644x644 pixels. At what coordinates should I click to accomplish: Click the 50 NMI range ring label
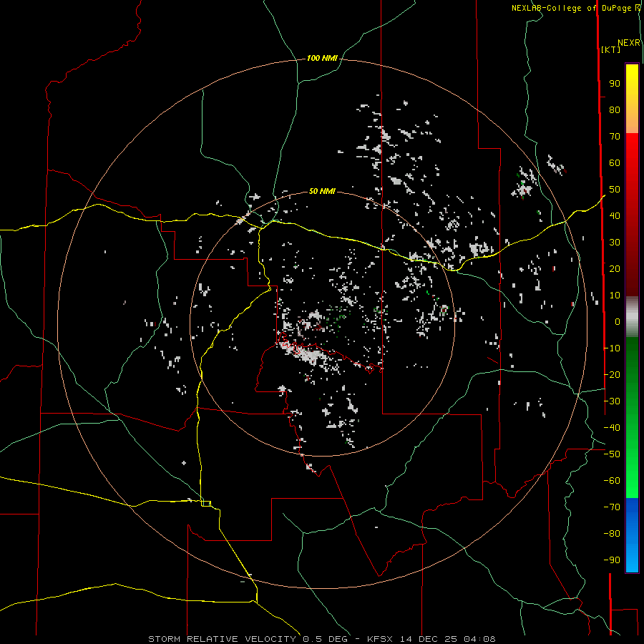pyautogui.click(x=322, y=191)
